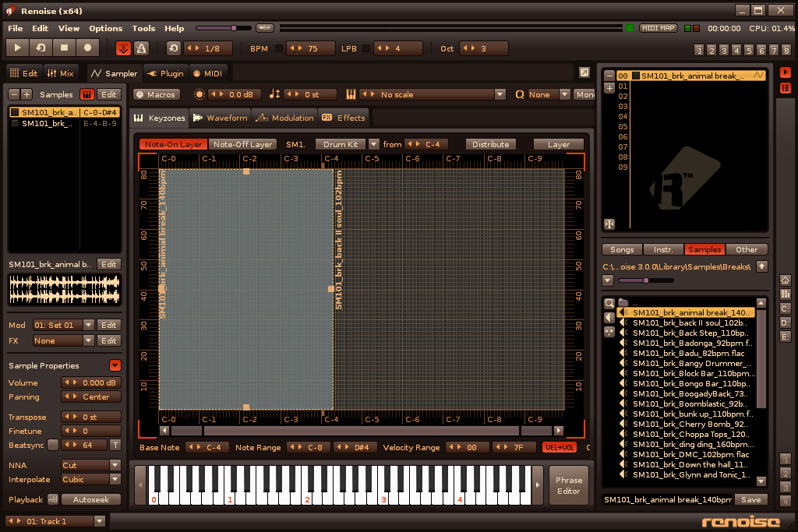Viewport: 798px width, 532px height.
Task: Click the detach editor window icon
Action: (x=584, y=72)
